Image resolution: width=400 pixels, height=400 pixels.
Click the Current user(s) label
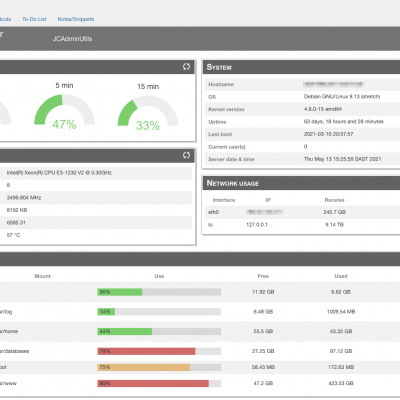click(x=227, y=147)
